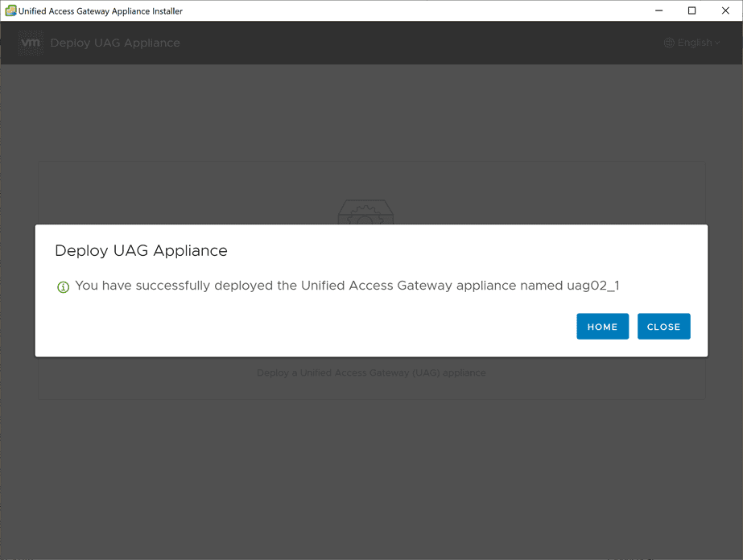Click the VMware vm logo

coord(31,43)
